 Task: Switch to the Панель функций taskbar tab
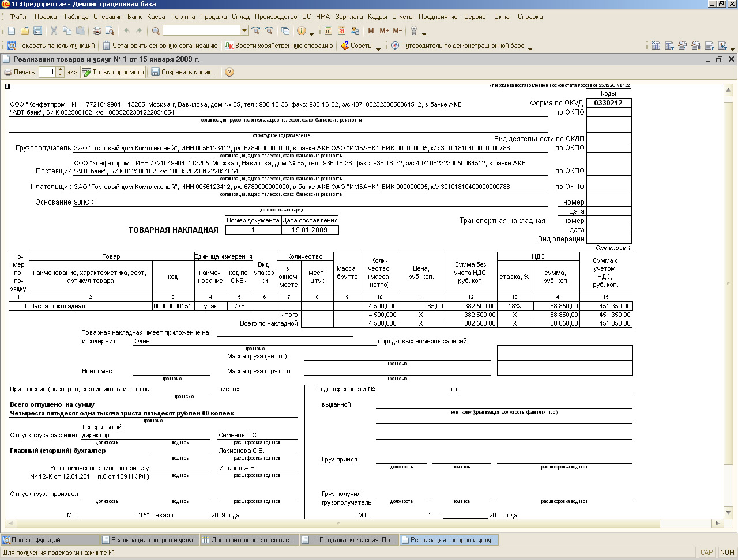pos(36,540)
